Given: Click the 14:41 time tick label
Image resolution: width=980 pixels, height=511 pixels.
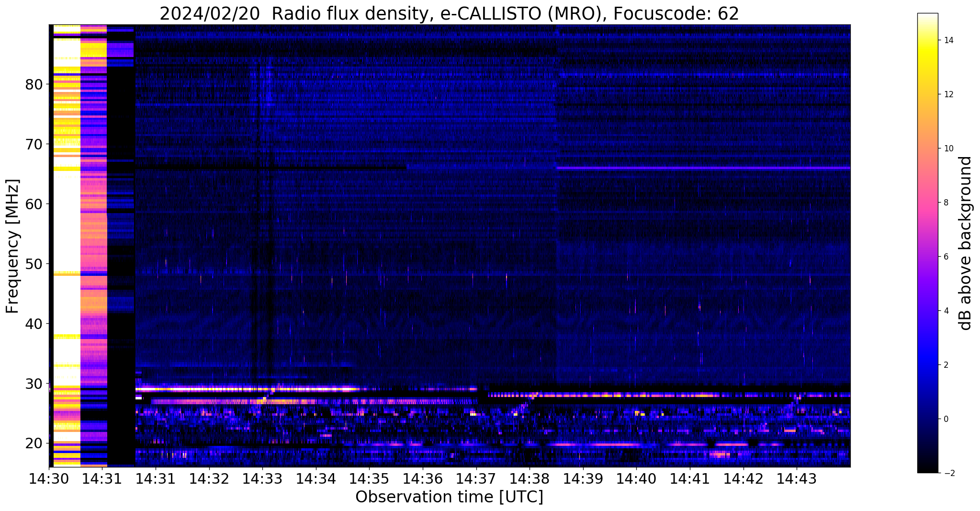Looking at the screenshot, I should pos(689,478).
